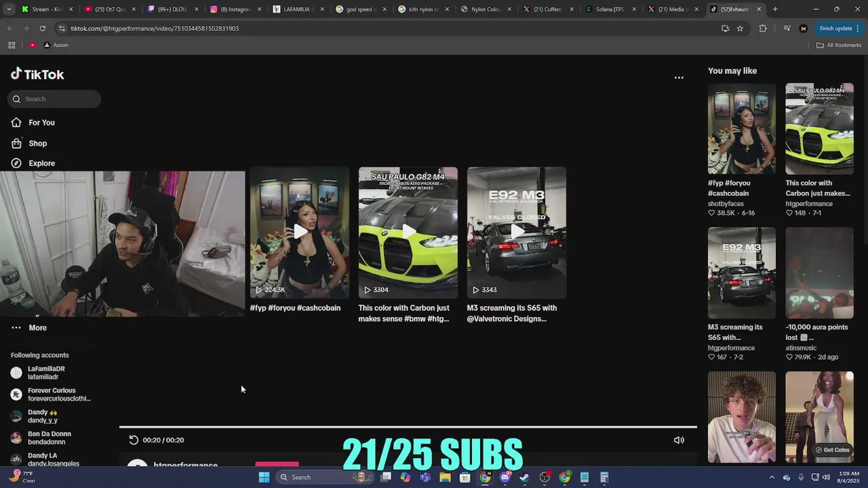Open the taskbar clock and date

pos(850,477)
